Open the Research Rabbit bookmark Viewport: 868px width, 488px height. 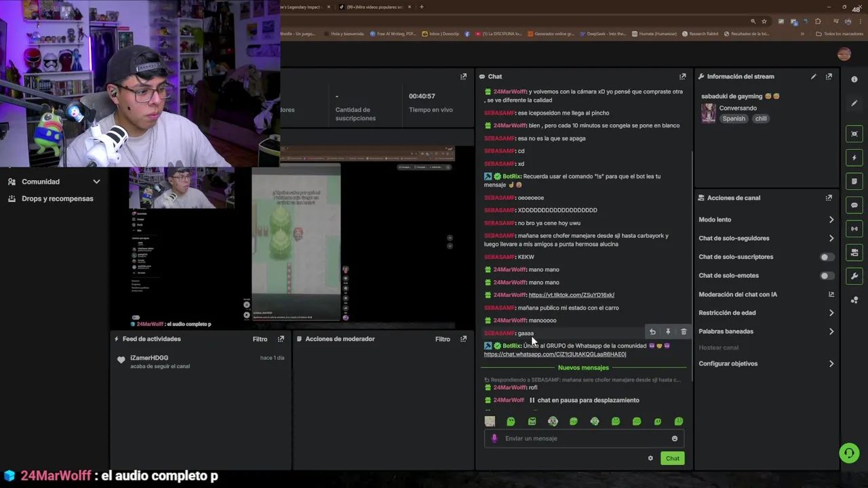tap(701, 34)
